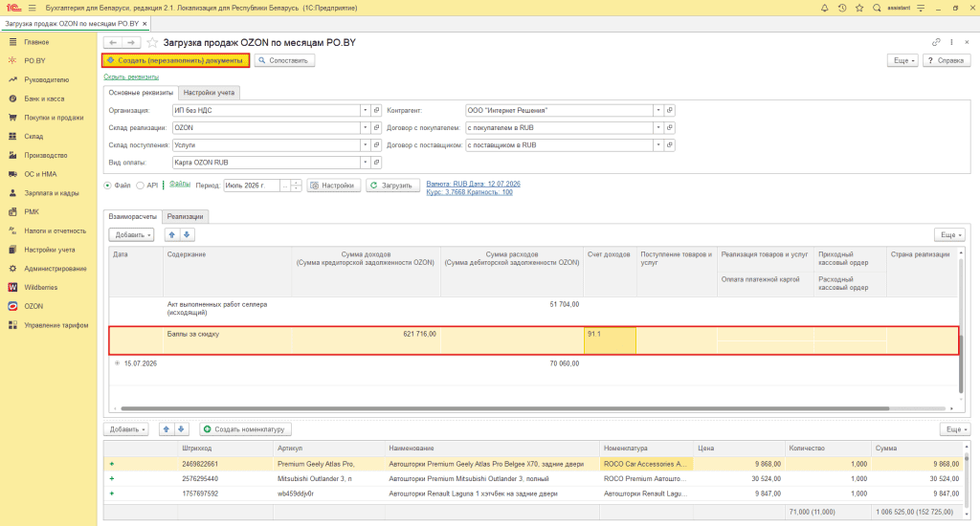Open Добавить dropdown in Взаиморасчеты
This screenshot has width=980, height=526.
tap(131, 235)
